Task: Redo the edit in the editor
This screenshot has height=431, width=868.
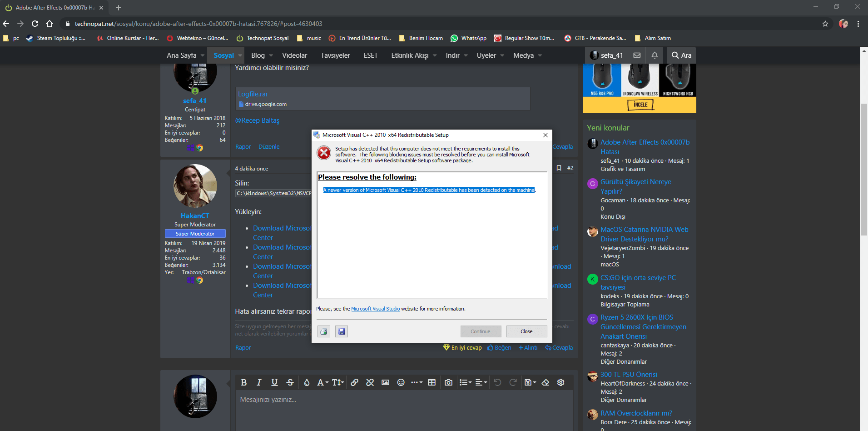Action: (x=513, y=382)
